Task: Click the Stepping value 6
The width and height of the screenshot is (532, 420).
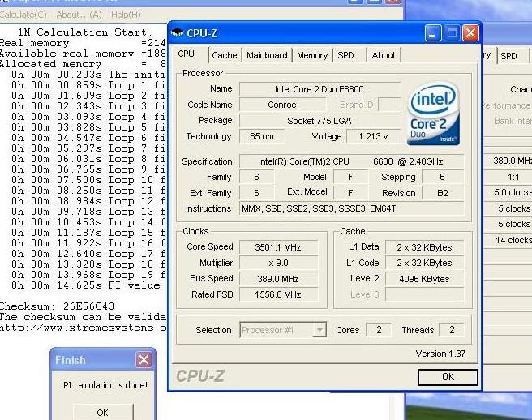Action: click(442, 177)
